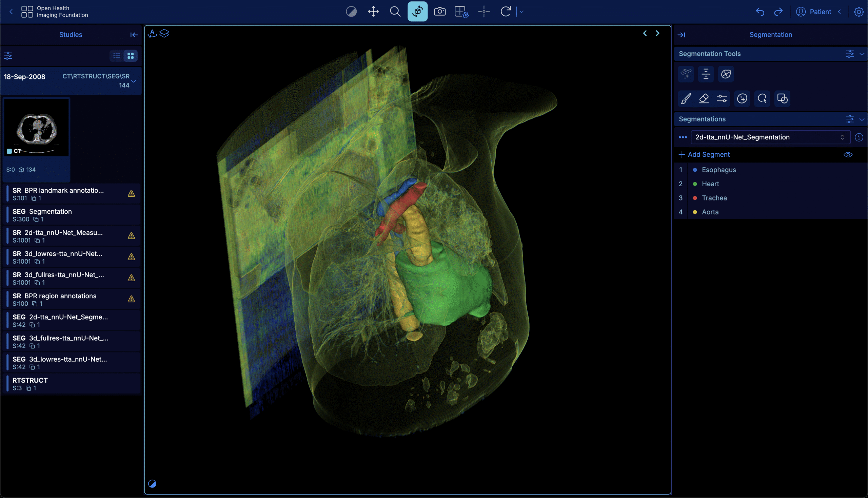Select the Pan tool in the toolbar

(373, 11)
